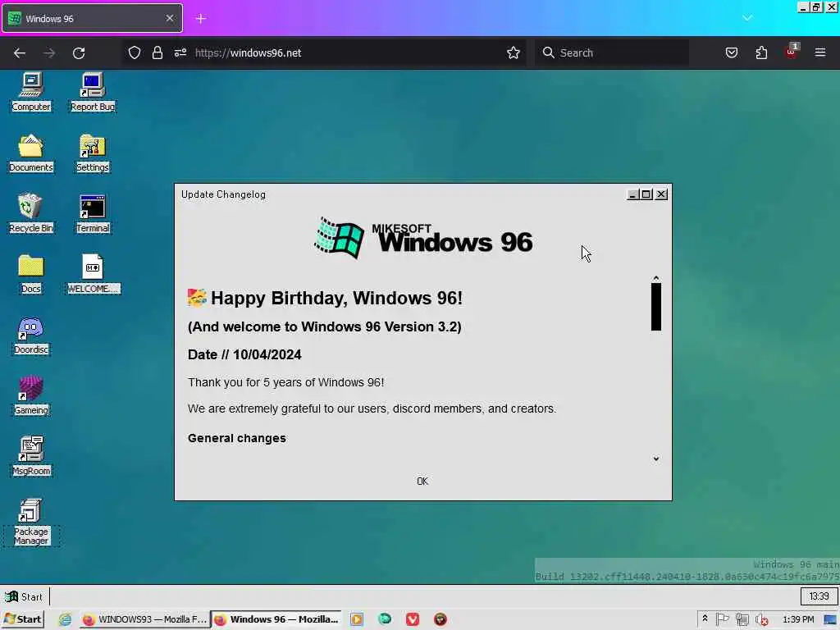Click the black changelog scrollbar thumb
Screen dimensions: 840x630
tap(655, 307)
